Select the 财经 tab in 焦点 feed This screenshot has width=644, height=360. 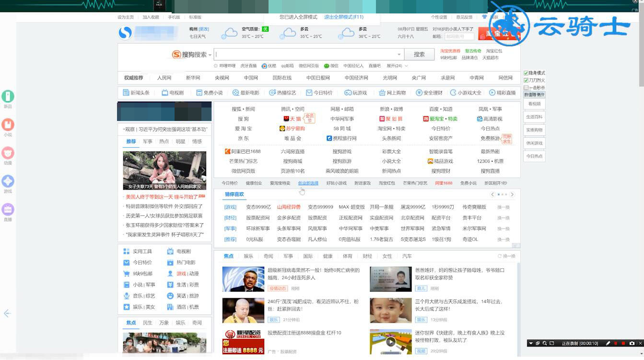(x=367, y=256)
